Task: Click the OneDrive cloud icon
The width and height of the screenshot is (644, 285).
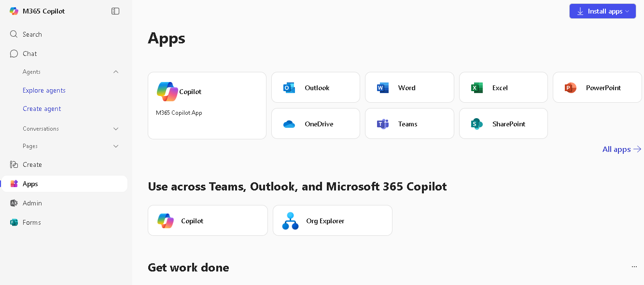Action: 289,124
